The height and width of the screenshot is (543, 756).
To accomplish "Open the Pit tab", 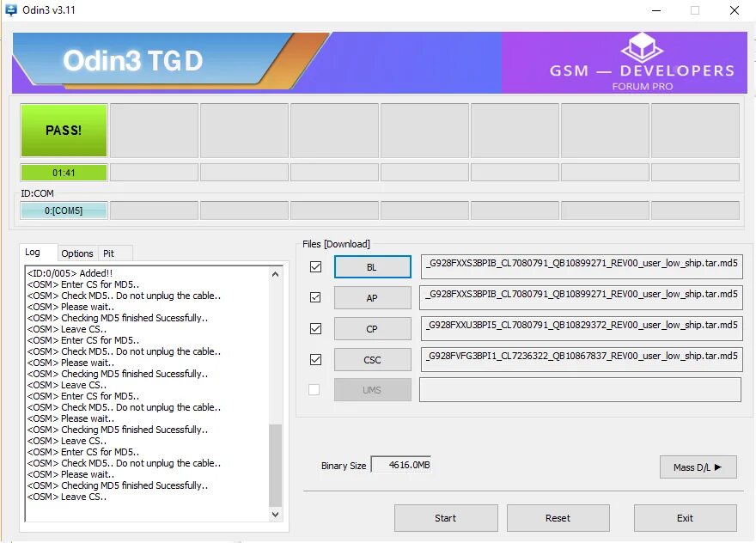I will [x=110, y=253].
